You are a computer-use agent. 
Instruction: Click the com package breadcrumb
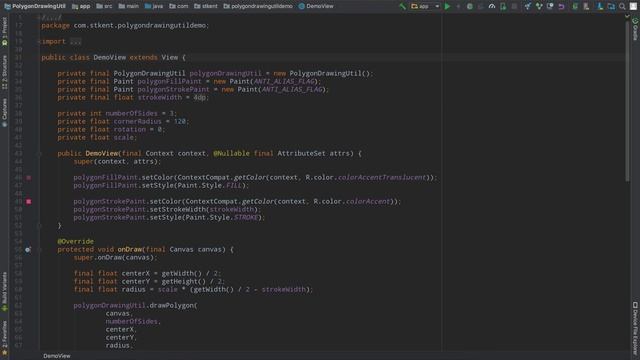(x=179, y=7)
